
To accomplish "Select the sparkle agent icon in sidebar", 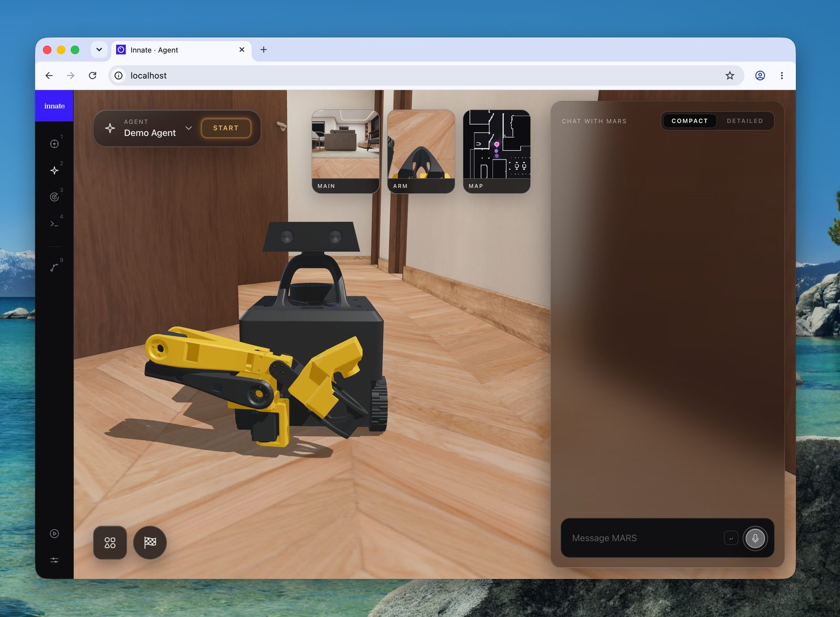I will click(54, 171).
